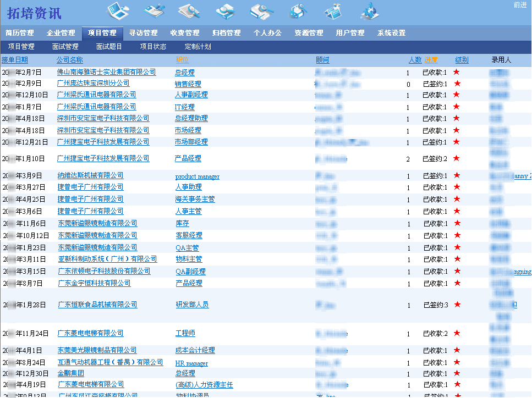Viewport: 532px width, 398px height.
Task: Click the file box with magnifier icon
Action: [x=298, y=11]
